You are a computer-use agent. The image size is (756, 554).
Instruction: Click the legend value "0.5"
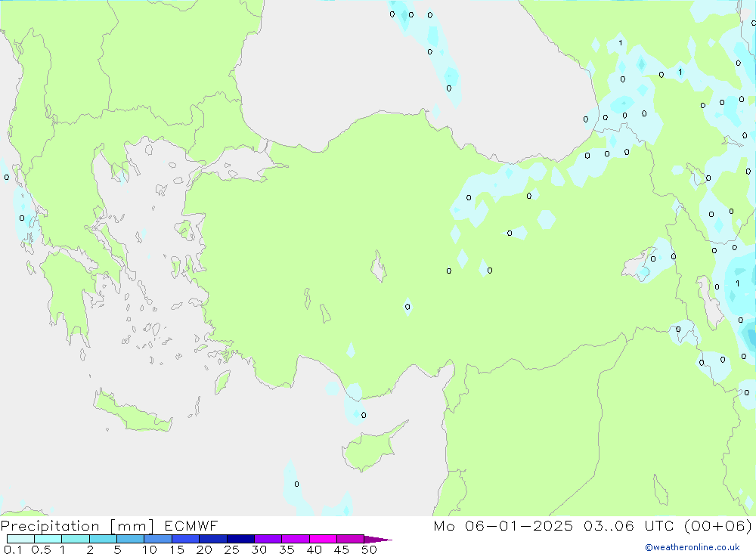click(x=41, y=549)
